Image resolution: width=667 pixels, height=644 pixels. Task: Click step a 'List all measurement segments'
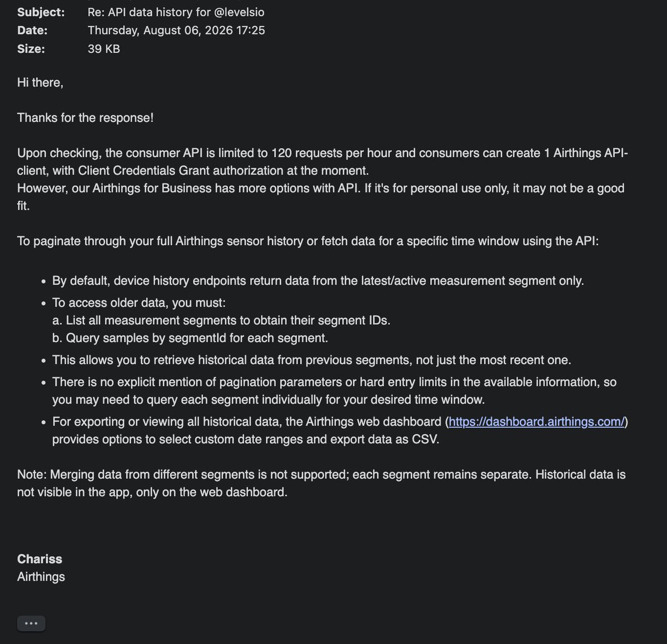click(x=221, y=320)
